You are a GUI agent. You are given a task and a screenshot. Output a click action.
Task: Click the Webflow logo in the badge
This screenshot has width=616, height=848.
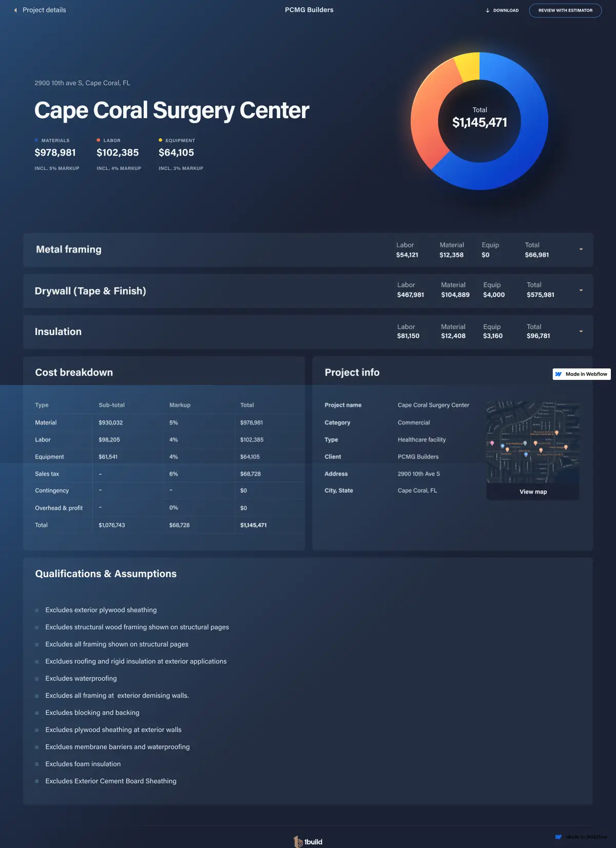click(x=559, y=374)
